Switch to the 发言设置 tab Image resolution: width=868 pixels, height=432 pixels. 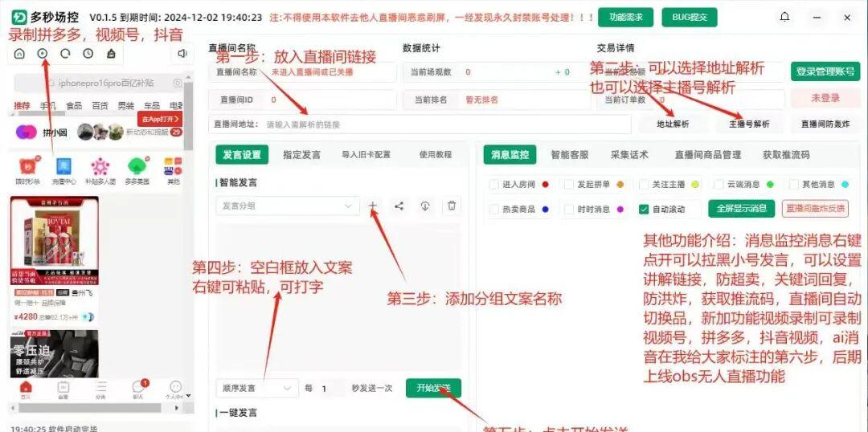(242, 155)
